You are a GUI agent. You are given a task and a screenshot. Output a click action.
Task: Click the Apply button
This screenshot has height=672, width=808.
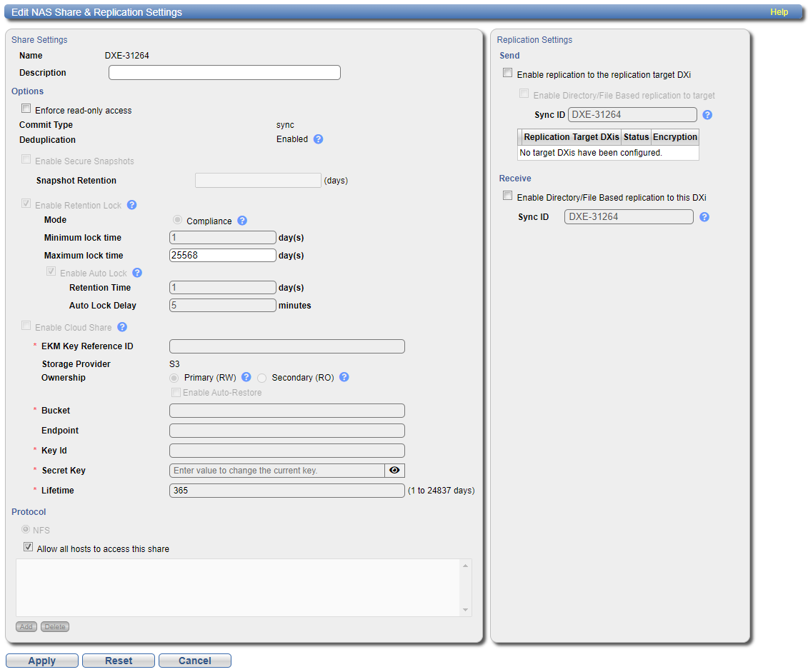(x=42, y=661)
